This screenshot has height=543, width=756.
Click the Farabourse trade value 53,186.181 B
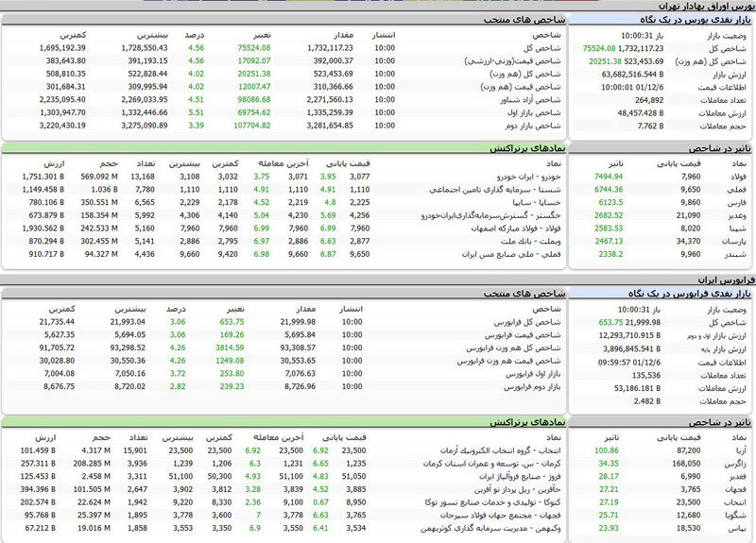(x=637, y=388)
